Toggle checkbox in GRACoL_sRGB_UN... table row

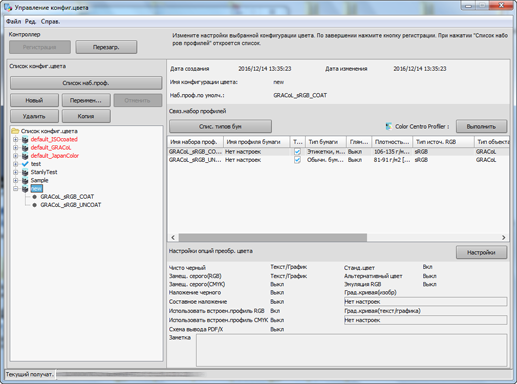(x=297, y=160)
